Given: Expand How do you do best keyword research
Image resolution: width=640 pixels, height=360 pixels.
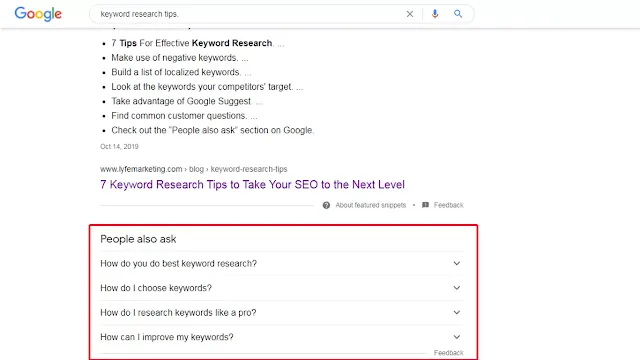Looking at the screenshot, I should 457,263.
